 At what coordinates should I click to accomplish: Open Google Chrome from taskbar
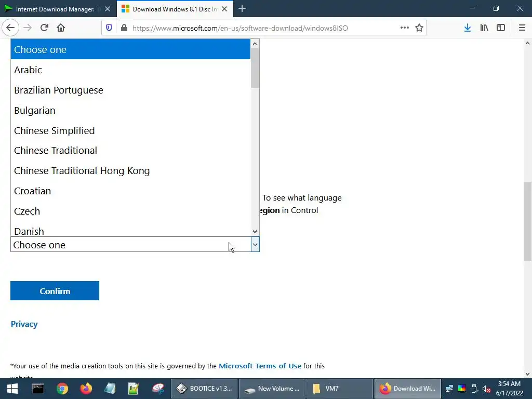point(62,389)
